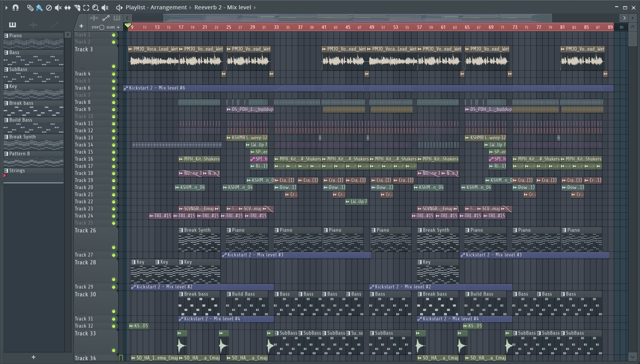
Task: Select the Zoom magnifier tool
Action: (95, 8)
